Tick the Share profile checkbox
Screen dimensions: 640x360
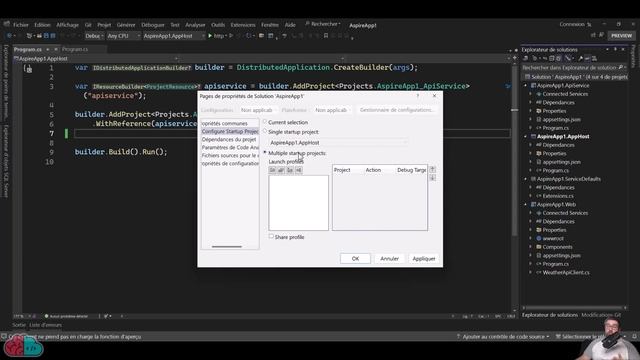pyautogui.click(x=271, y=236)
